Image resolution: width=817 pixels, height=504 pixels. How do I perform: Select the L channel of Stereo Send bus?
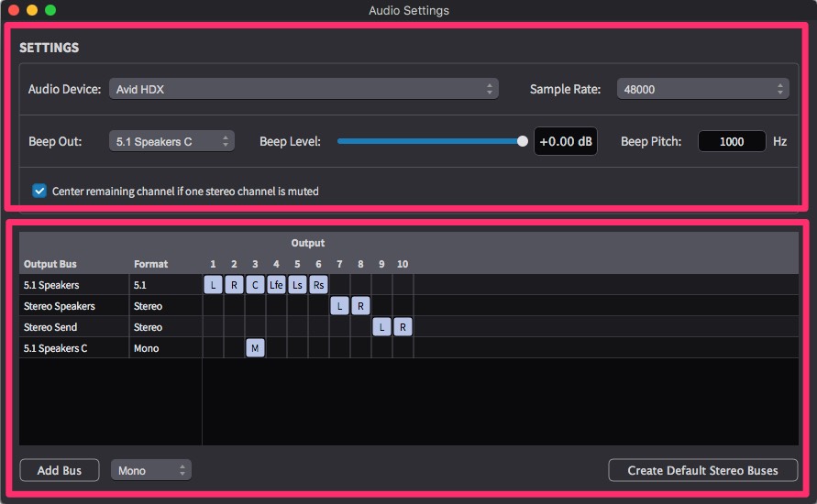pyautogui.click(x=382, y=327)
